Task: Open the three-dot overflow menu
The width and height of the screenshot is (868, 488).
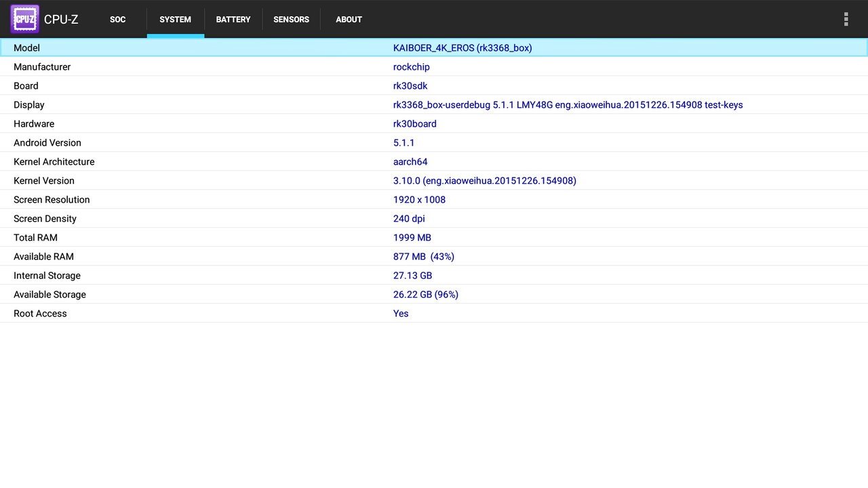Action: [x=846, y=19]
